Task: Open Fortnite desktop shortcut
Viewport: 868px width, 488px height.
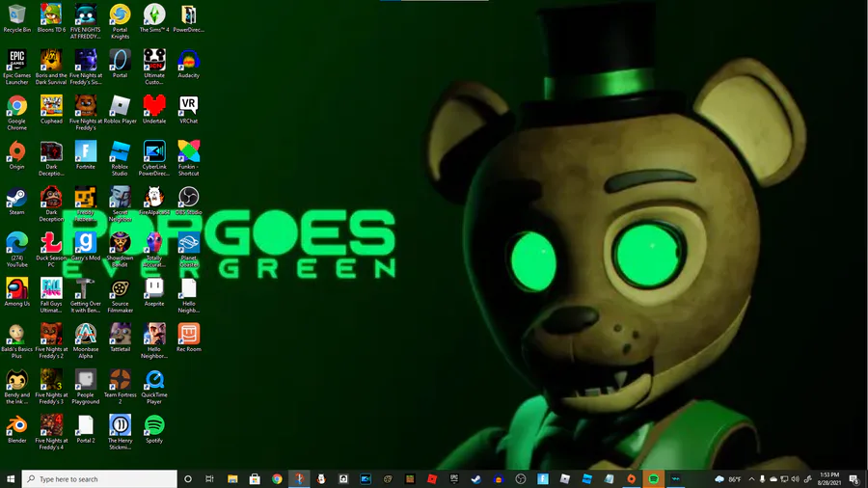Action: 86,155
